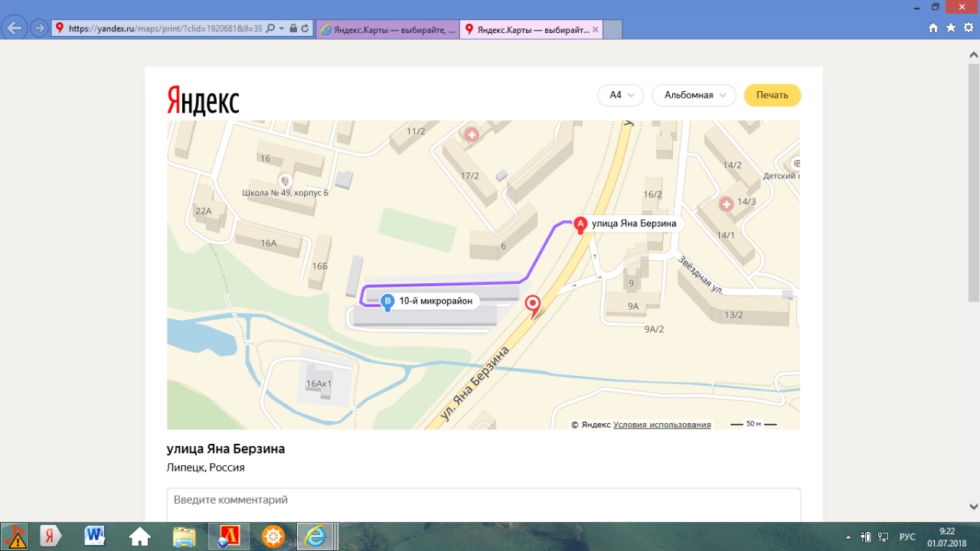Viewport: 980px width, 551px height.
Task: Click the security lock icon in address bar
Action: [x=293, y=28]
